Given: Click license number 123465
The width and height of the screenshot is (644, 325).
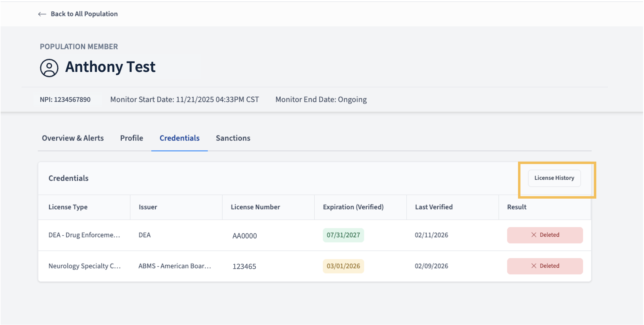Looking at the screenshot, I should (x=244, y=266).
